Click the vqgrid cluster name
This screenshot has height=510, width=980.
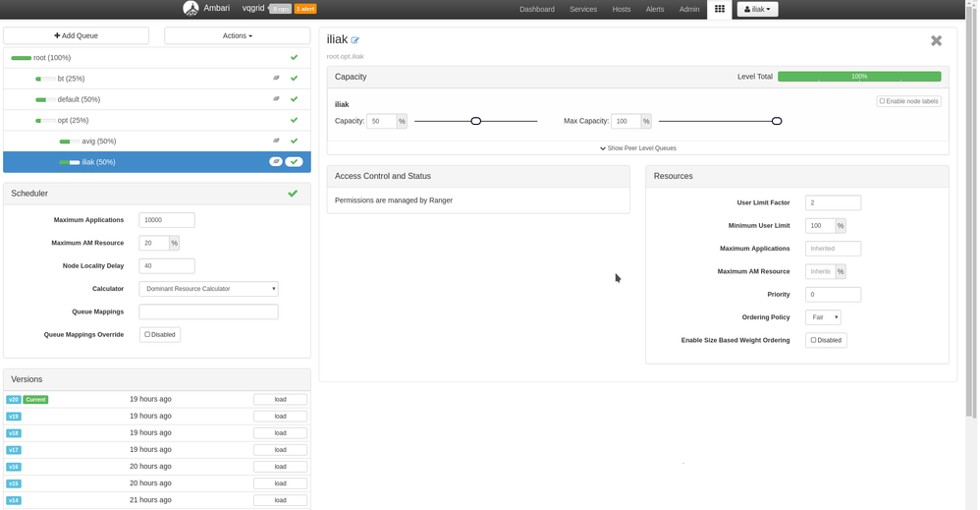[x=253, y=8]
